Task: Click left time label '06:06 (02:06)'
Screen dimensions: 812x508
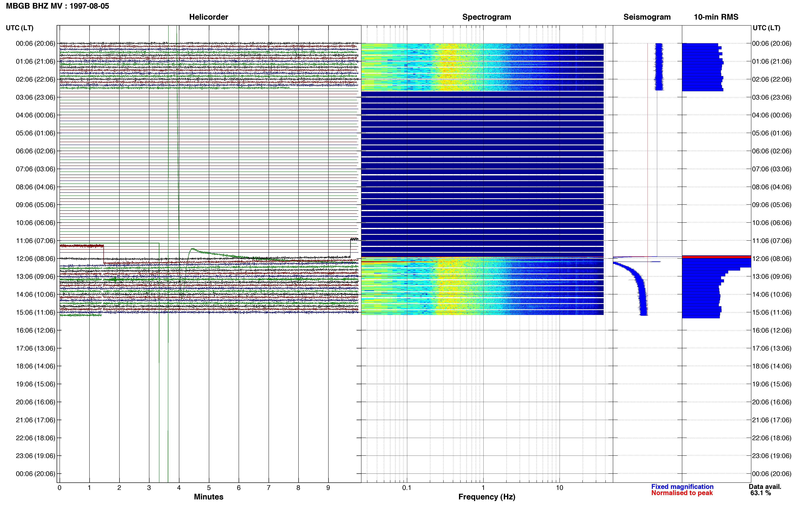Action: point(35,151)
